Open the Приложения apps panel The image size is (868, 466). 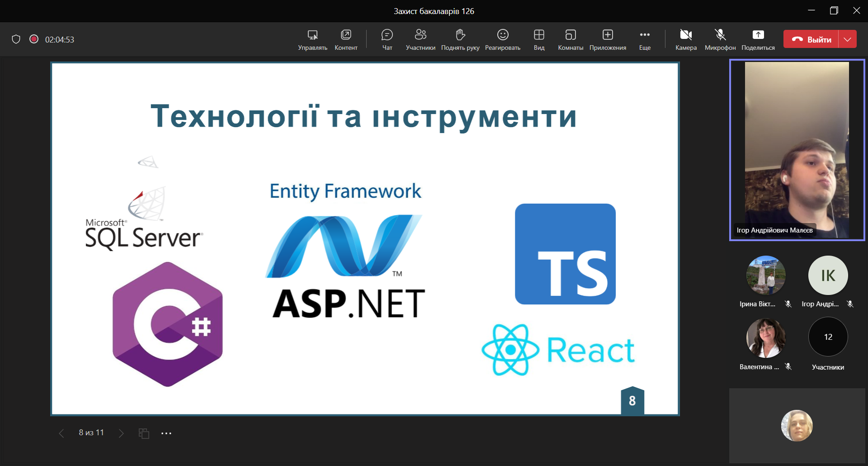[608, 39]
